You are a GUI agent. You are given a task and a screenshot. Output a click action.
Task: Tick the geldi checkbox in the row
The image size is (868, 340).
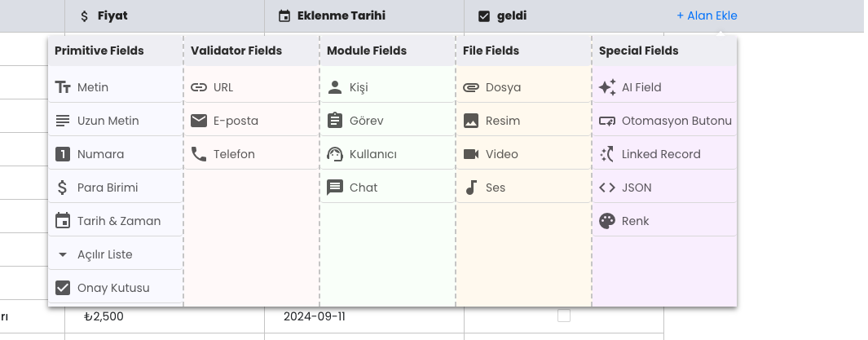pos(563,316)
